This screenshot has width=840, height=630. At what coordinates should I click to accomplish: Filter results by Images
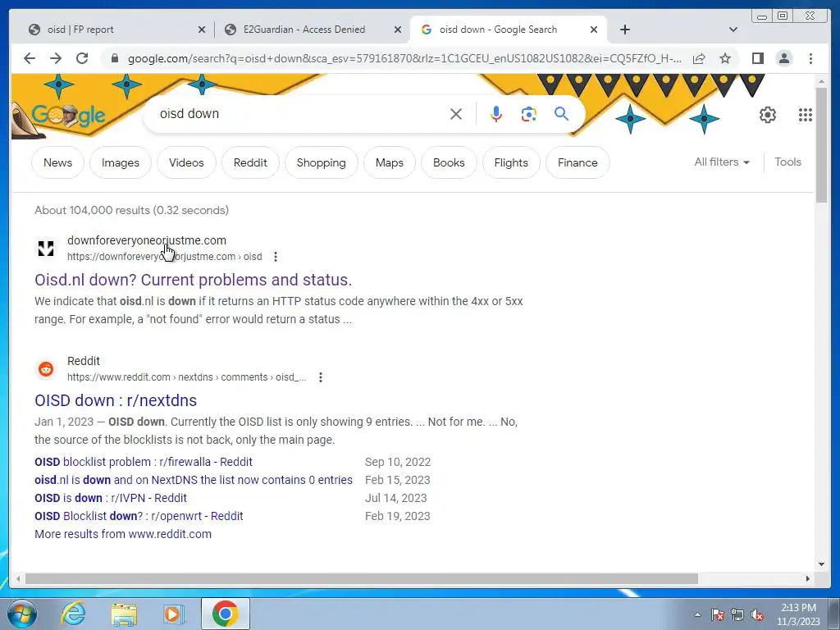coord(121,162)
